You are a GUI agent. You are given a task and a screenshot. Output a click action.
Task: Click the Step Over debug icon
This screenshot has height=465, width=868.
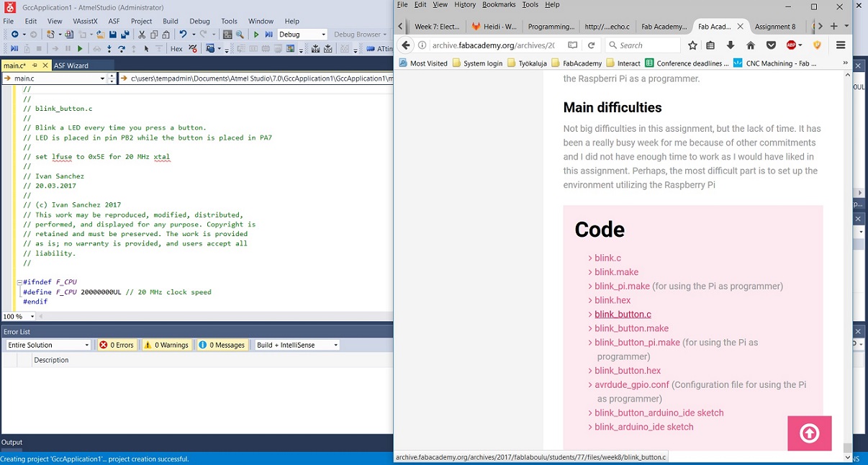pyautogui.click(x=121, y=49)
